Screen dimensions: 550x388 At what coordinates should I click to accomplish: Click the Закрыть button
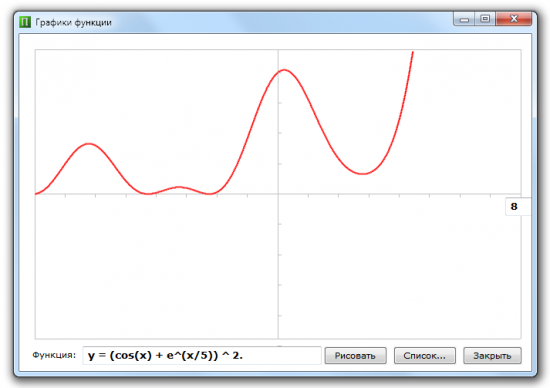coord(492,356)
